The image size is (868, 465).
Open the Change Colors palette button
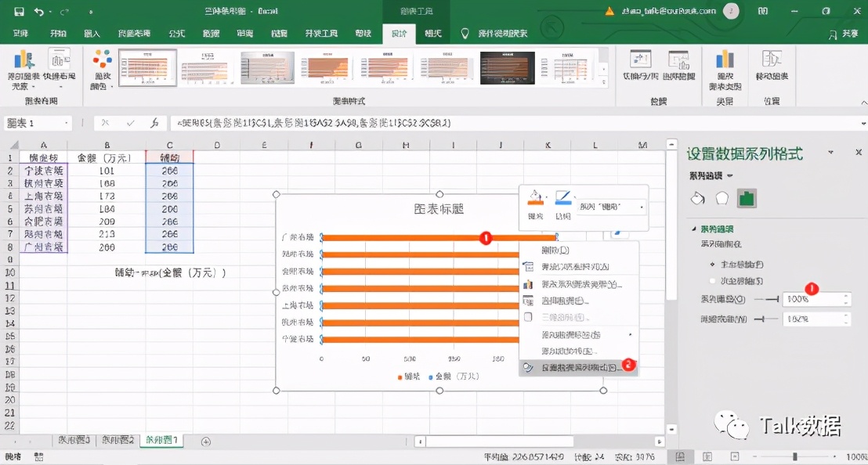click(102, 70)
